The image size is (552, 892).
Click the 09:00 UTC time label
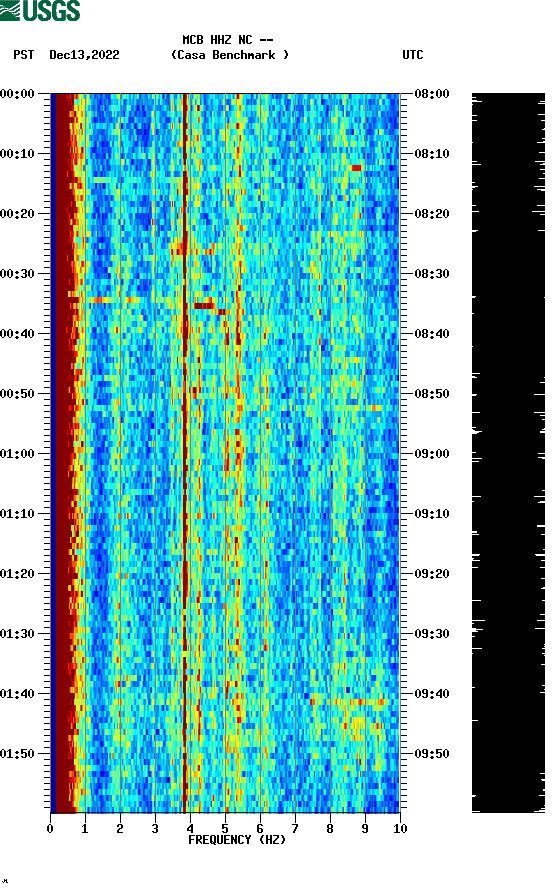tap(432, 453)
